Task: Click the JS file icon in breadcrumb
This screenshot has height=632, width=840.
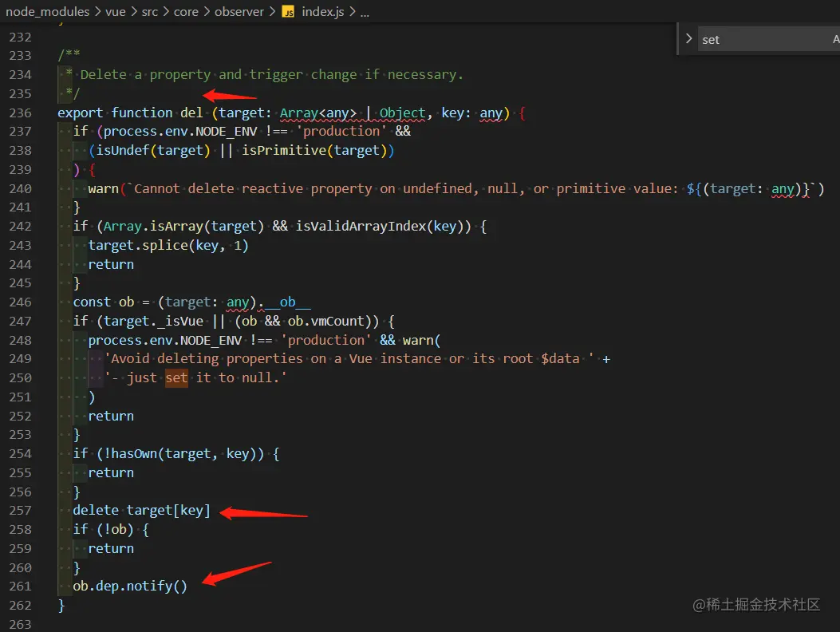Action: [x=288, y=12]
